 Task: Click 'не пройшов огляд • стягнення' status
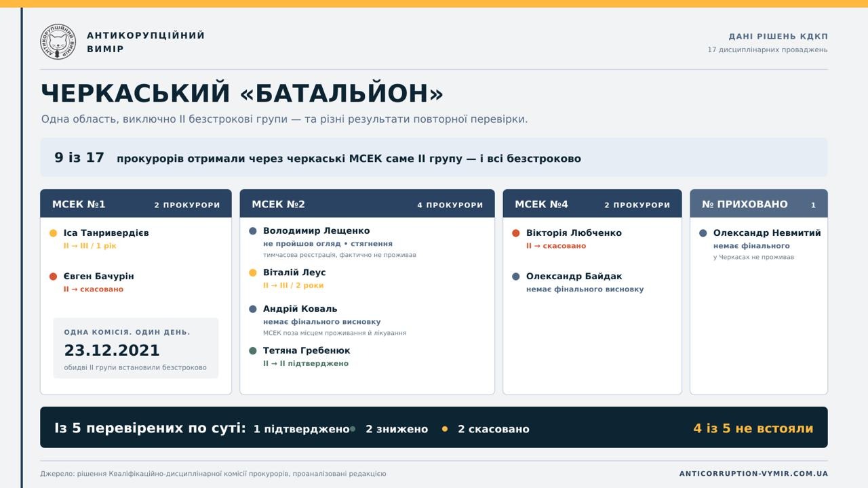328,244
